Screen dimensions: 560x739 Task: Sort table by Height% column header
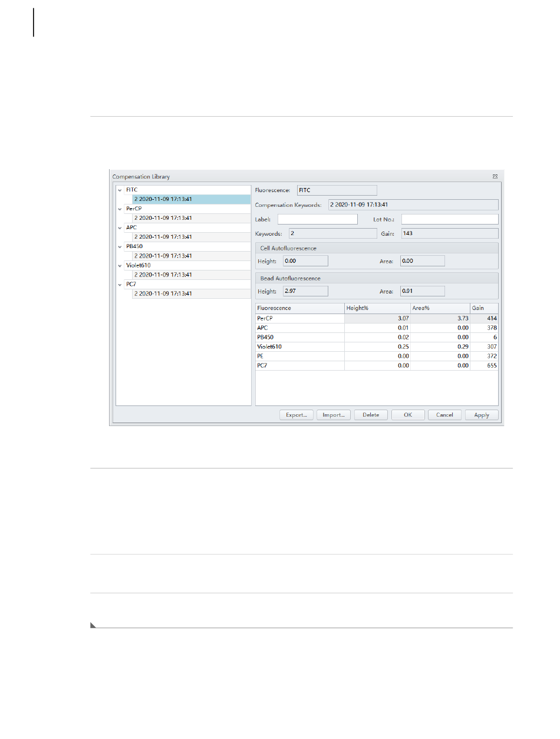[x=377, y=308]
